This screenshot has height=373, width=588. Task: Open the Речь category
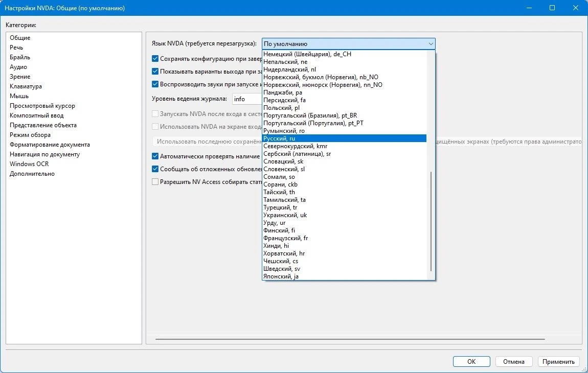pyautogui.click(x=16, y=48)
